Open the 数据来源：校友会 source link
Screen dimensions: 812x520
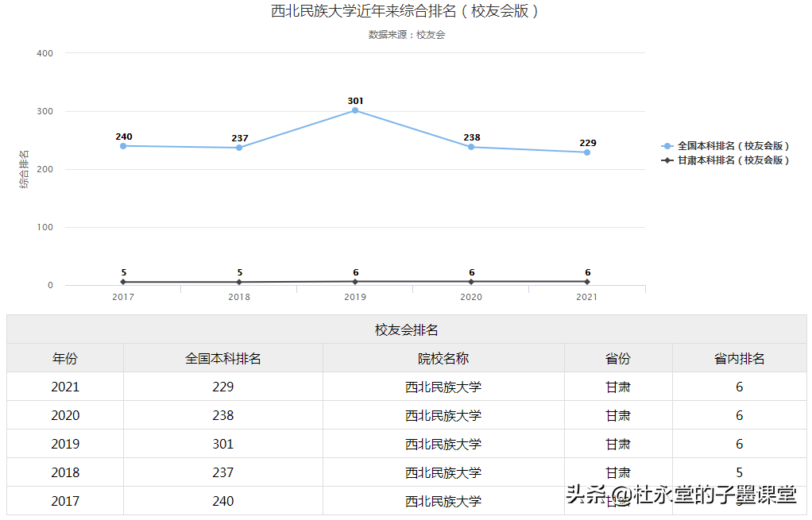[x=406, y=35]
